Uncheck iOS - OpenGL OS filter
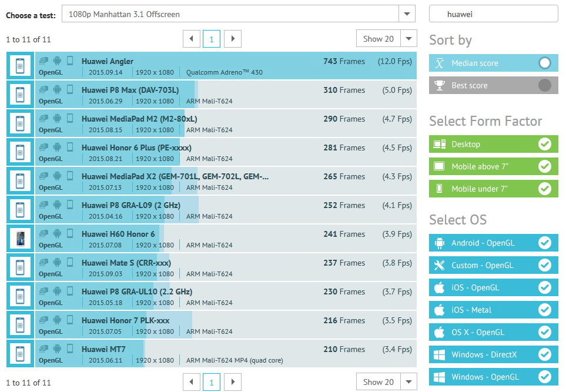The width and height of the screenshot is (566, 392). click(545, 288)
